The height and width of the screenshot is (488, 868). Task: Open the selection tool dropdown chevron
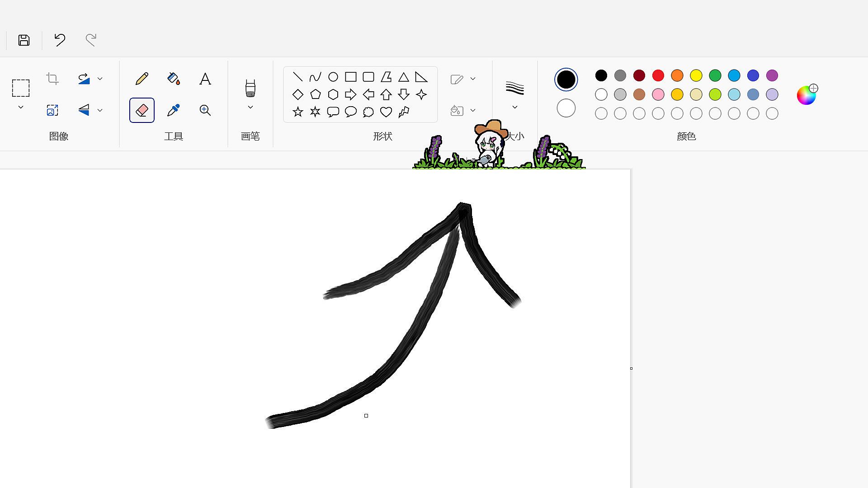pyautogui.click(x=20, y=108)
